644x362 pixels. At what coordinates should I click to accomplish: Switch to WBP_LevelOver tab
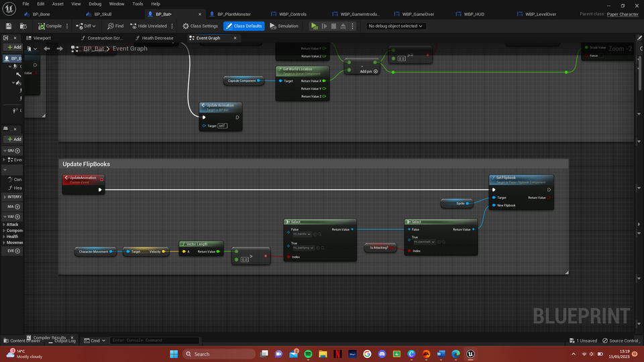pos(541,14)
